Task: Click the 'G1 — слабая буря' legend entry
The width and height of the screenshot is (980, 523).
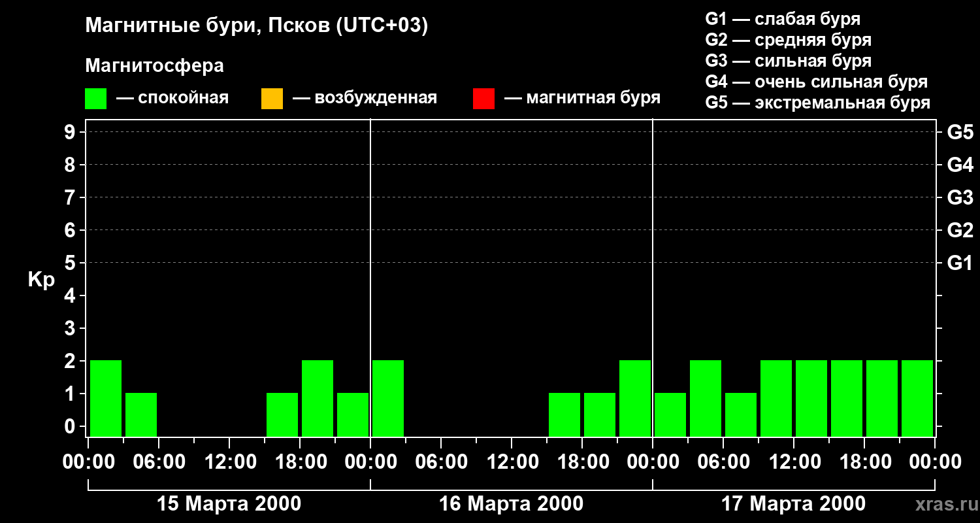Action: coord(783,18)
